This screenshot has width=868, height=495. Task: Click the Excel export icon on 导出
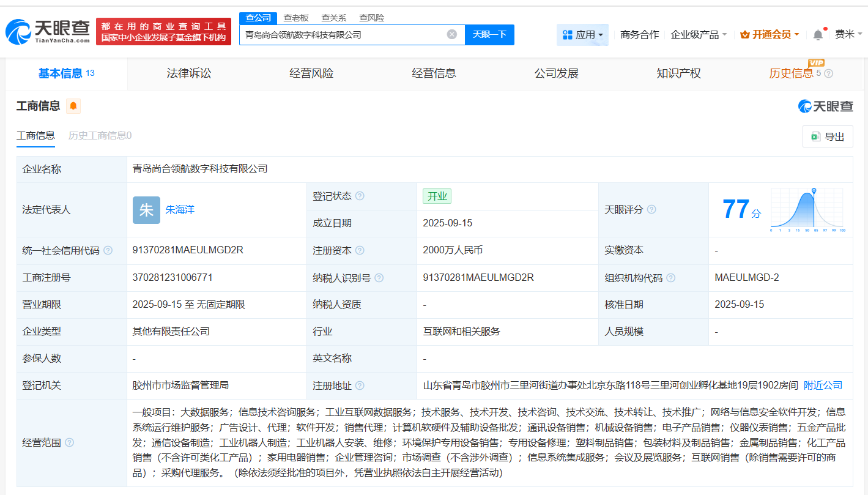click(815, 136)
